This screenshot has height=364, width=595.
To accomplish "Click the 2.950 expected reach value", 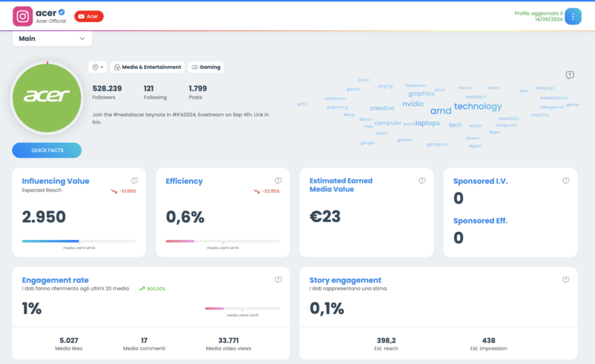I will pyautogui.click(x=44, y=217).
